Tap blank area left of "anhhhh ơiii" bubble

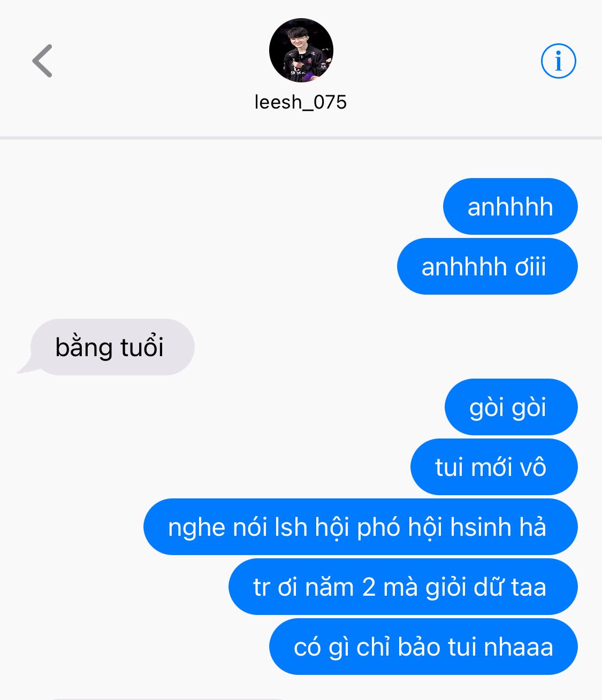point(198,266)
